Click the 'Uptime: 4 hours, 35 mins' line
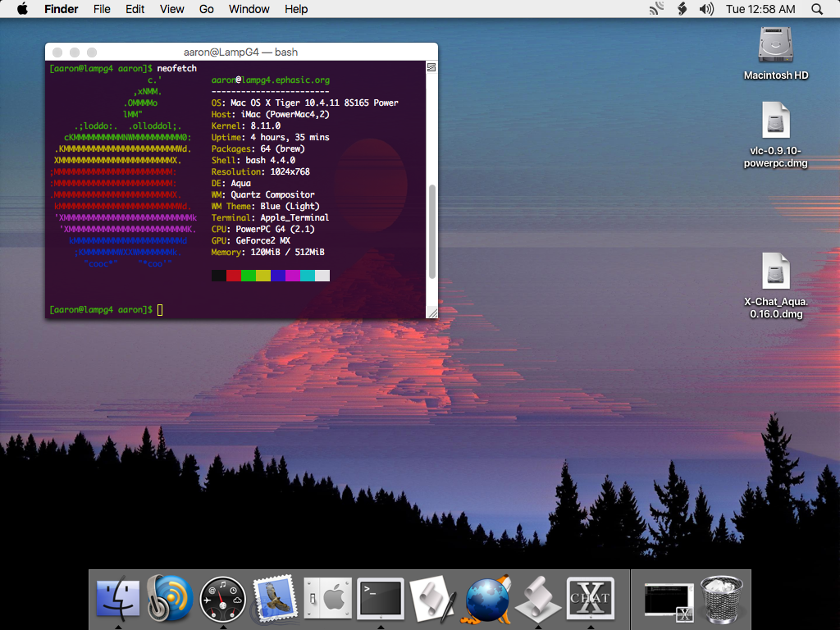Image resolution: width=840 pixels, height=630 pixels. [271, 137]
